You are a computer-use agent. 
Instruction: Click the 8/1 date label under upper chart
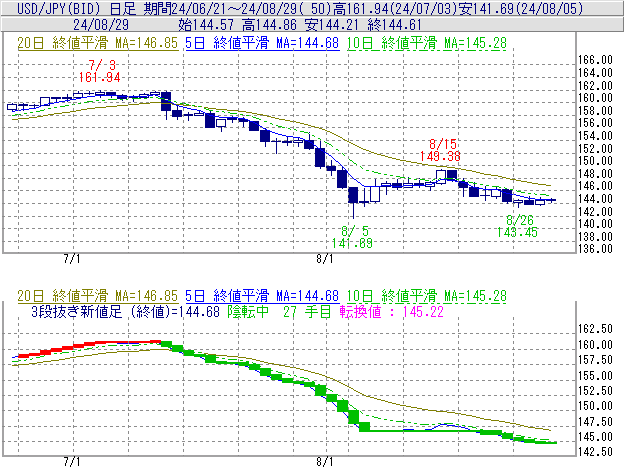tap(325, 259)
